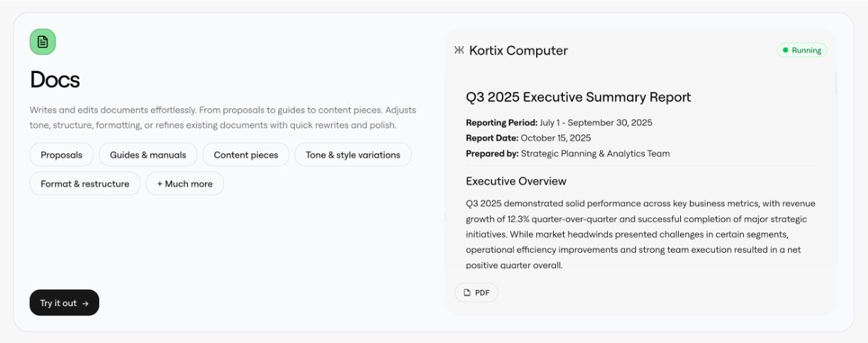Pick the Tone & style variations chip
868x343 pixels.
pyautogui.click(x=353, y=154)
